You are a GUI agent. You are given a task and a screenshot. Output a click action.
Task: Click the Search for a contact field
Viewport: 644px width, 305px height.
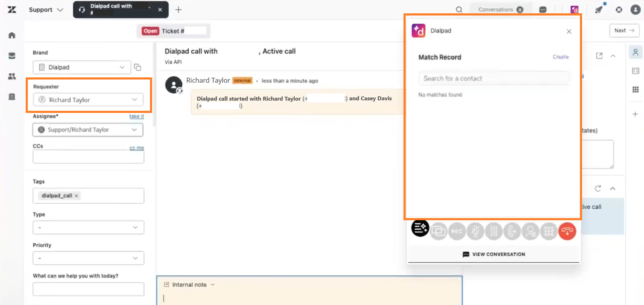pos(494,78)
